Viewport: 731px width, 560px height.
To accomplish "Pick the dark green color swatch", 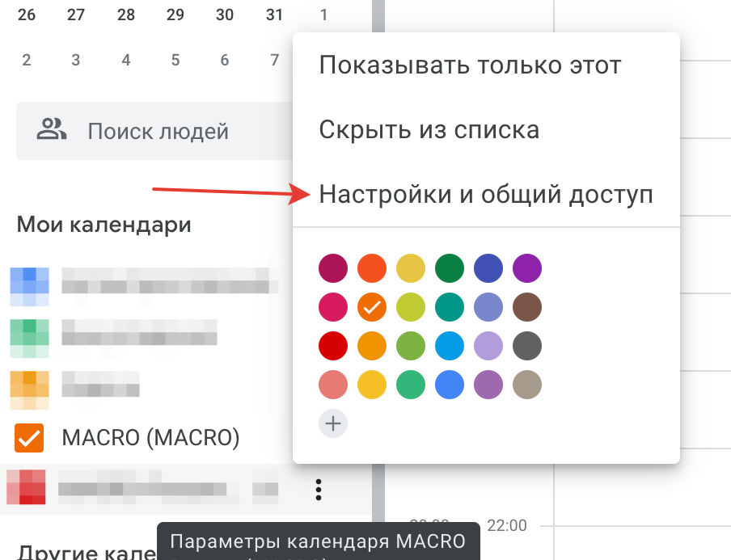I will (x=449, y=267).
